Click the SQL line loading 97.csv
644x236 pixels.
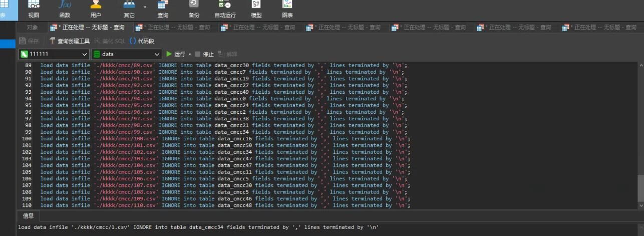pos(224,119)
